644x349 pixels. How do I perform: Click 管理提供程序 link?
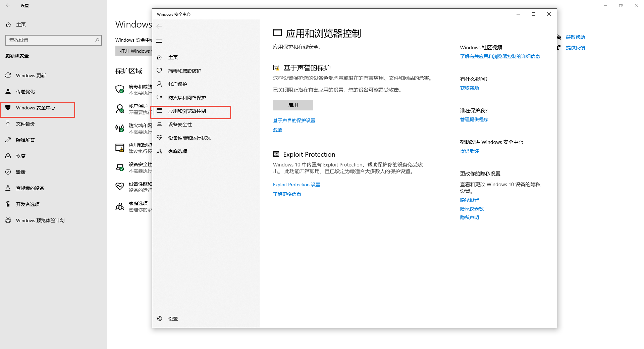(474, 119)
